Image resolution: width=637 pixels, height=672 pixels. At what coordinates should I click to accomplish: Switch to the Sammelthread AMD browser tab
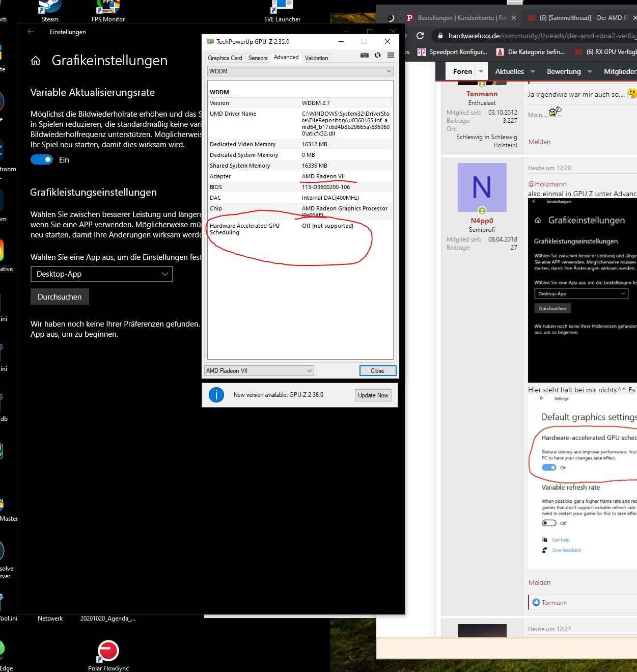pyautogui.click(x=579, y=17)
